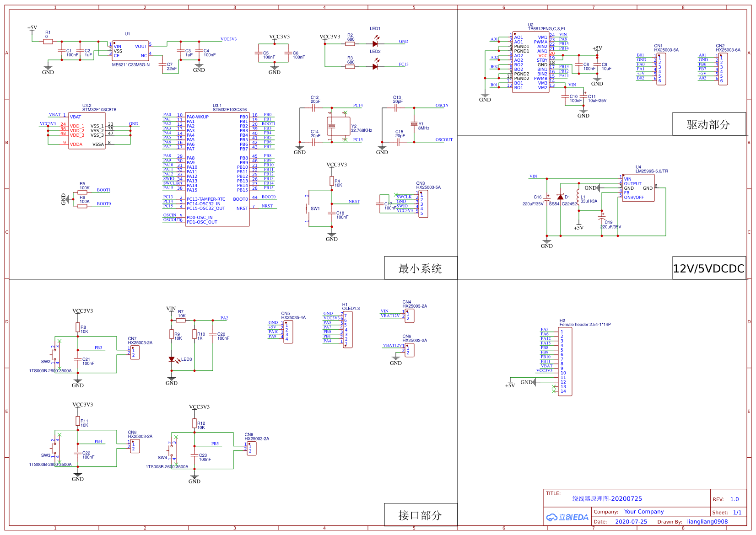Image resolution: width=756 pixels, height=535 pixels.
Task: Select the CN7 HX25003-2A connector
Action: pos(135,353)
